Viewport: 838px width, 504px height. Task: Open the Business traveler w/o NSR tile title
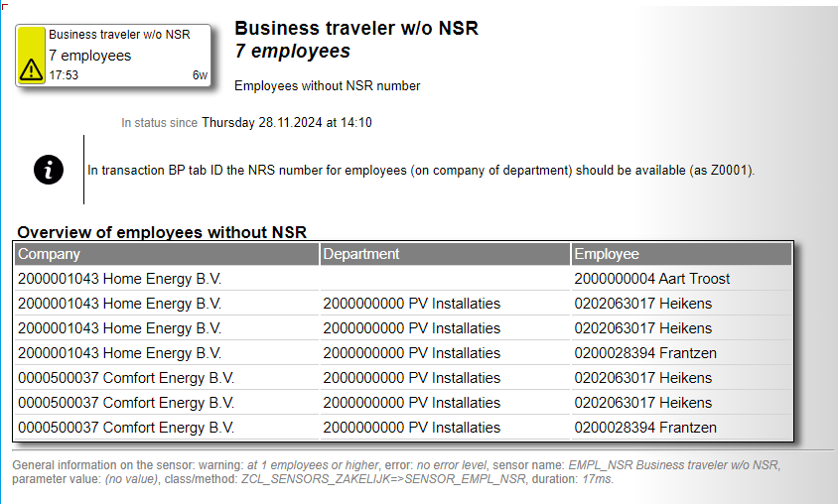point(119,34)
